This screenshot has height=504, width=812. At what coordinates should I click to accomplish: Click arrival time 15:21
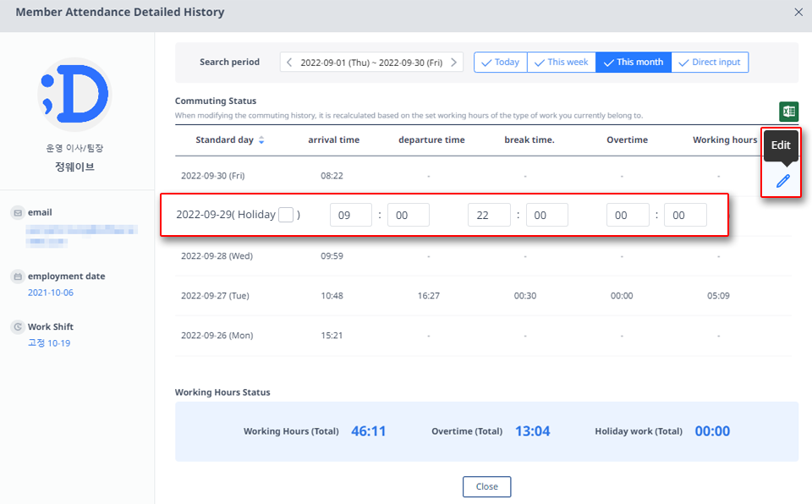pos(332,336)
